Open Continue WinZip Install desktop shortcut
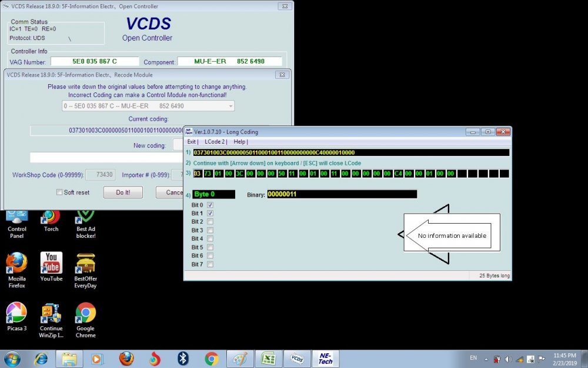The width and height of the screenshot is (588, 368). 51,320
